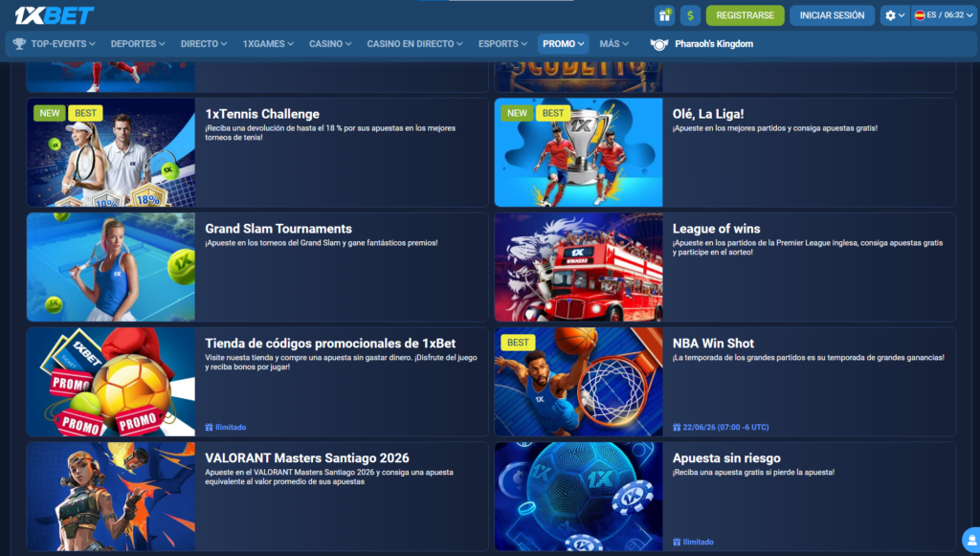Image resolution: width=980 pixels, height=556 pixels.
Task: Open the gift bonus icon
Action: pyautogui.click(x=664, y=15)
